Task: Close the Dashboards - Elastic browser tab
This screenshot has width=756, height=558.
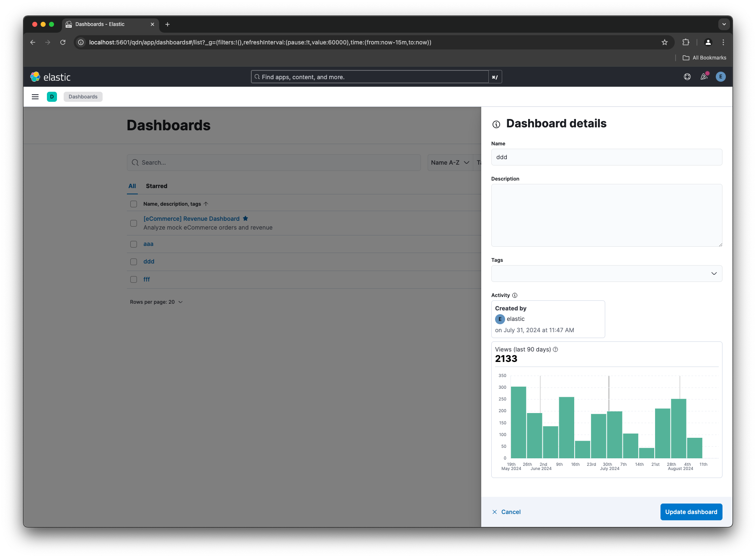Action: (x=152, y=24)
